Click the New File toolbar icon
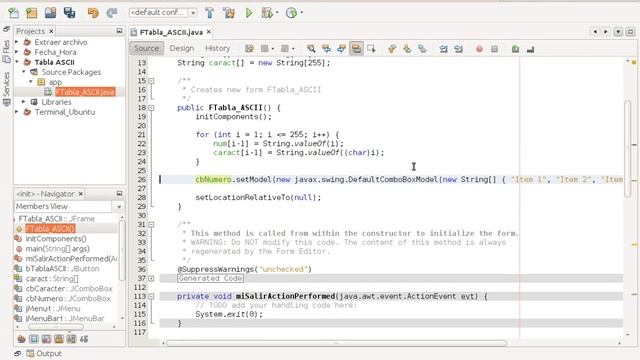The height and width of the screenshot is (360, 640). pyautogui.click(x=13, y=13)
